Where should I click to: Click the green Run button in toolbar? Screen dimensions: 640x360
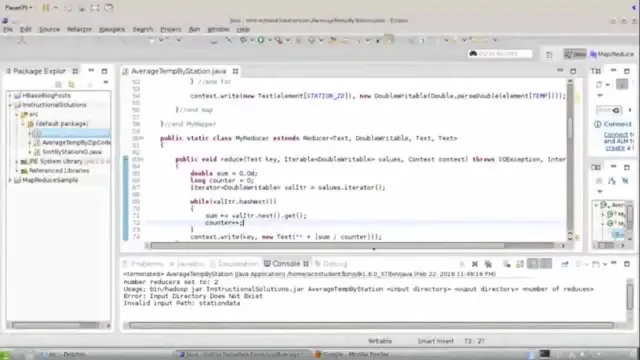pos(260,40)
